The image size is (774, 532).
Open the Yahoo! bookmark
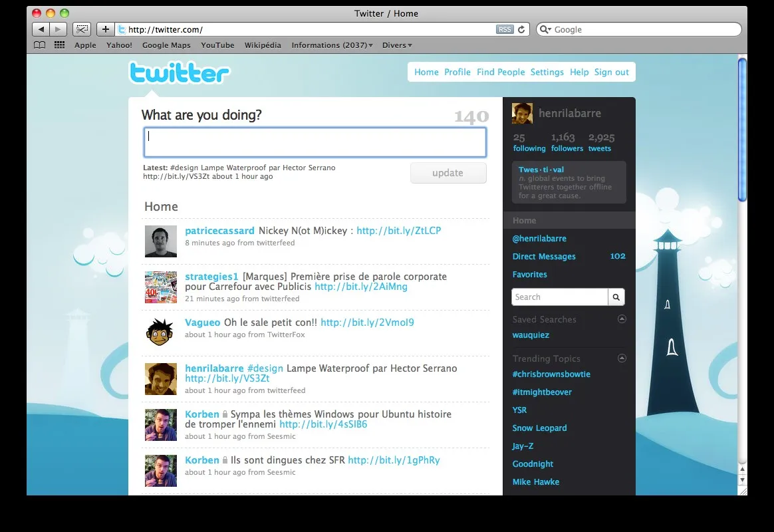119,45
